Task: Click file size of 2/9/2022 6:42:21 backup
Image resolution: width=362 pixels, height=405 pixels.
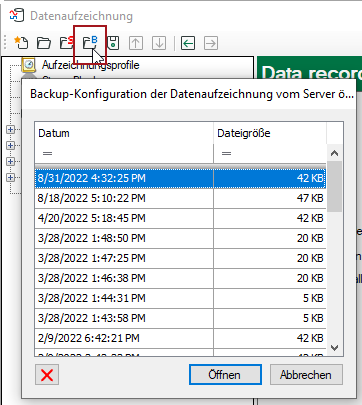Action: tap(270, 338)
